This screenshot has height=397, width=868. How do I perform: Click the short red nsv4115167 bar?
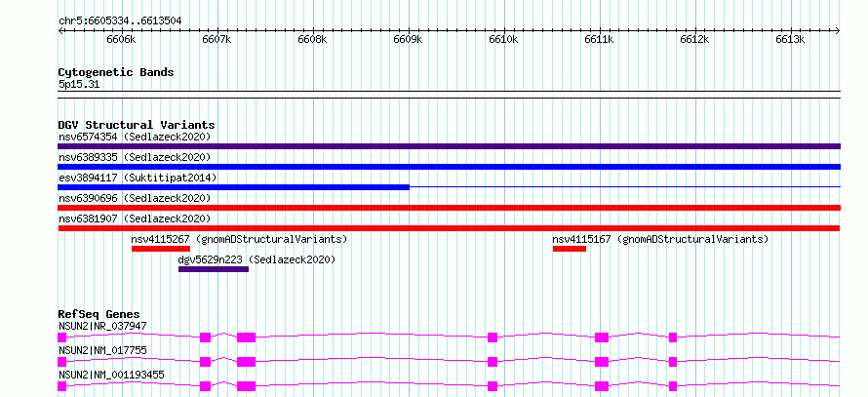569,249
